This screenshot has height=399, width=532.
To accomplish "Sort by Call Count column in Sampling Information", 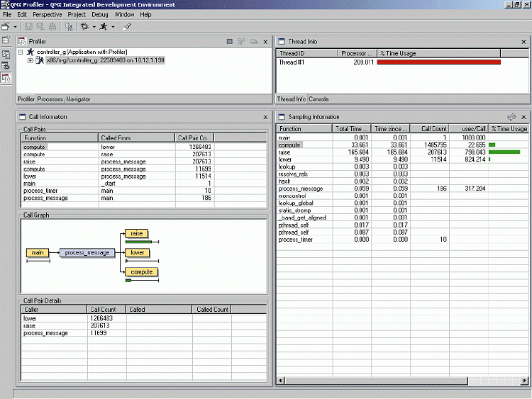I will (430, 128).
